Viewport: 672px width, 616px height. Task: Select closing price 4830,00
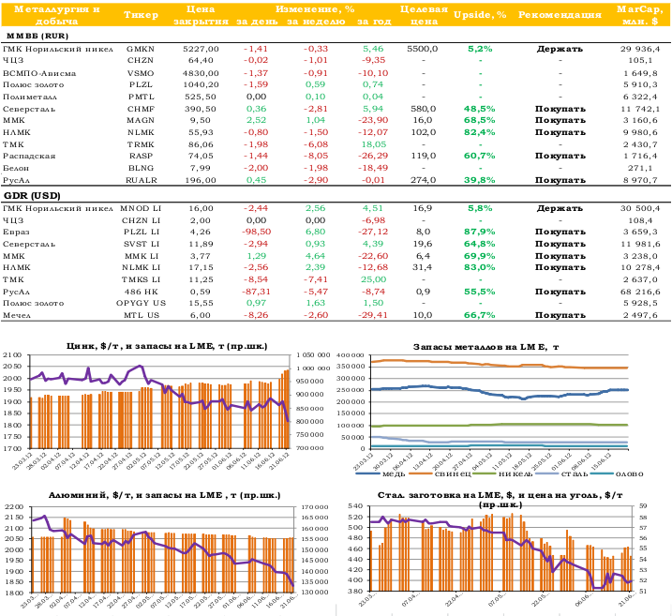(201, 73)
